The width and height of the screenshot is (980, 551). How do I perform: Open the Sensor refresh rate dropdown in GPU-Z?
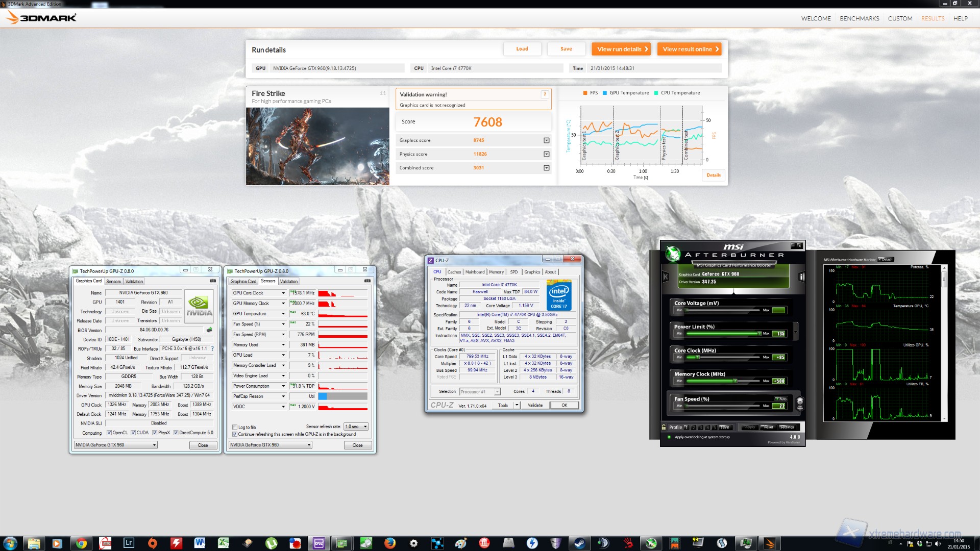tap(356, 427)
